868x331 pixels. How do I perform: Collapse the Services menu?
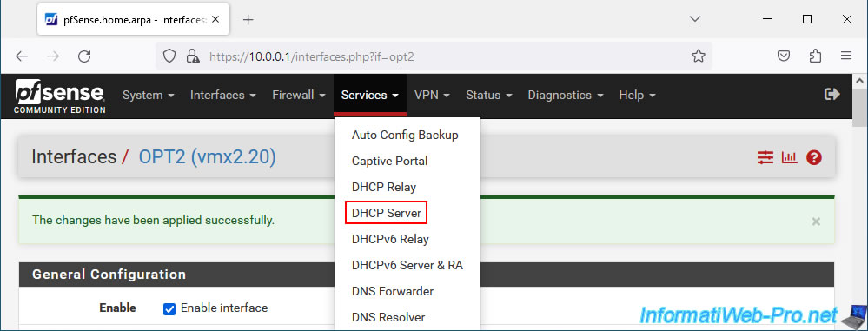[x=370, y=96]
